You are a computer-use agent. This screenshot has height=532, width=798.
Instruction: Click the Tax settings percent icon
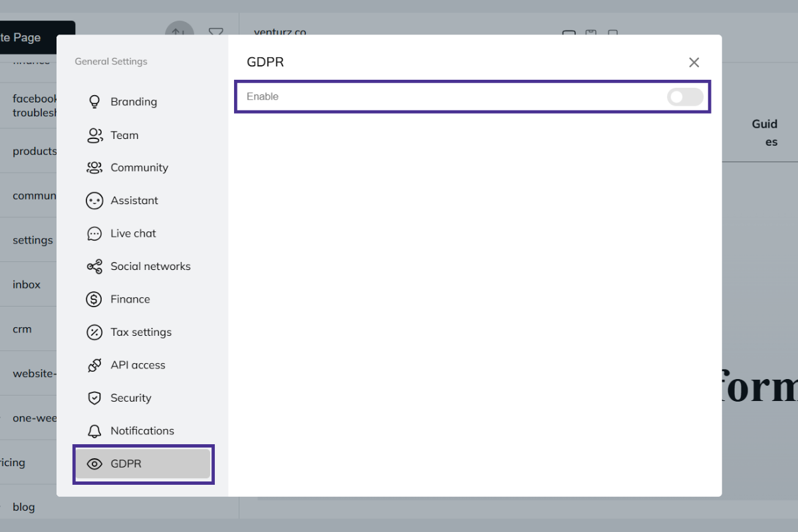[94, 332]
